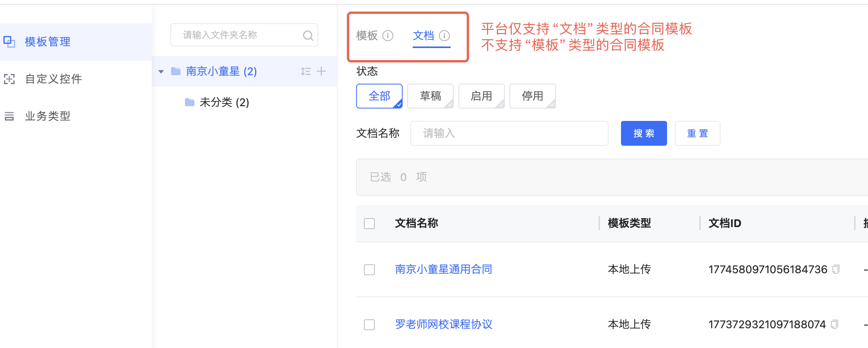Filter status by 草稿

click(x=430, y=96)
